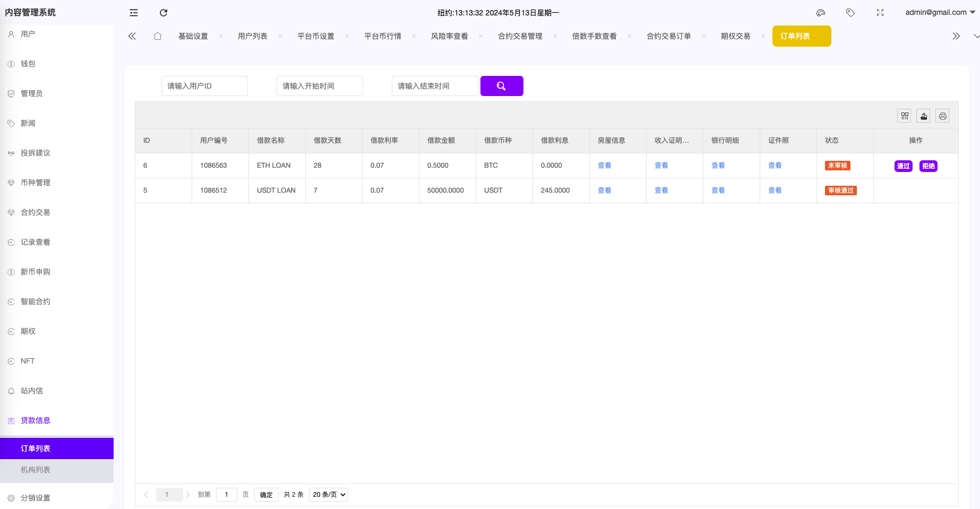Select 机构列表 in the sidebar
This screenshot has height=509, width=980.
tap(36, 470)
